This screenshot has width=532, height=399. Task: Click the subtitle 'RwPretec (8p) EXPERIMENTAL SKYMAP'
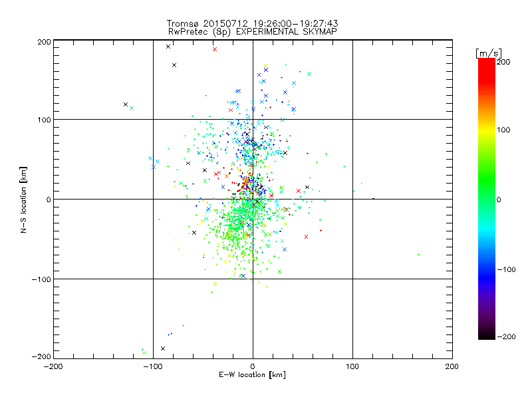tap(253, 31)
